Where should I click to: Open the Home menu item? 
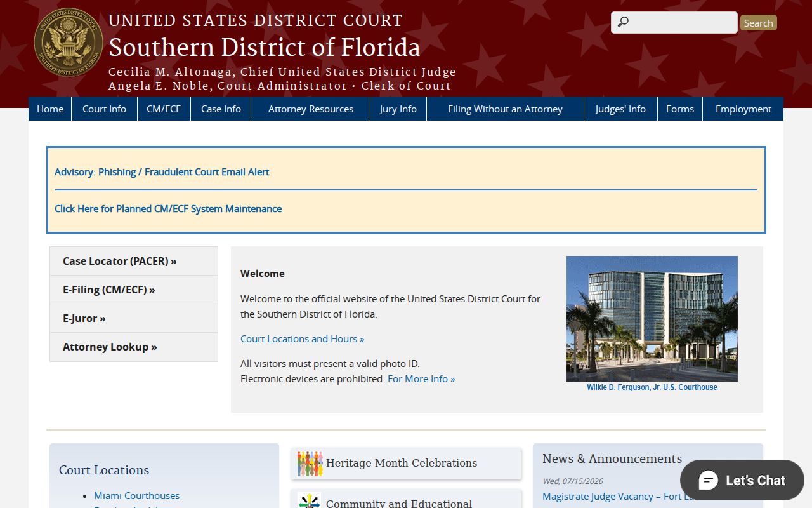click(x=50, y=109)
